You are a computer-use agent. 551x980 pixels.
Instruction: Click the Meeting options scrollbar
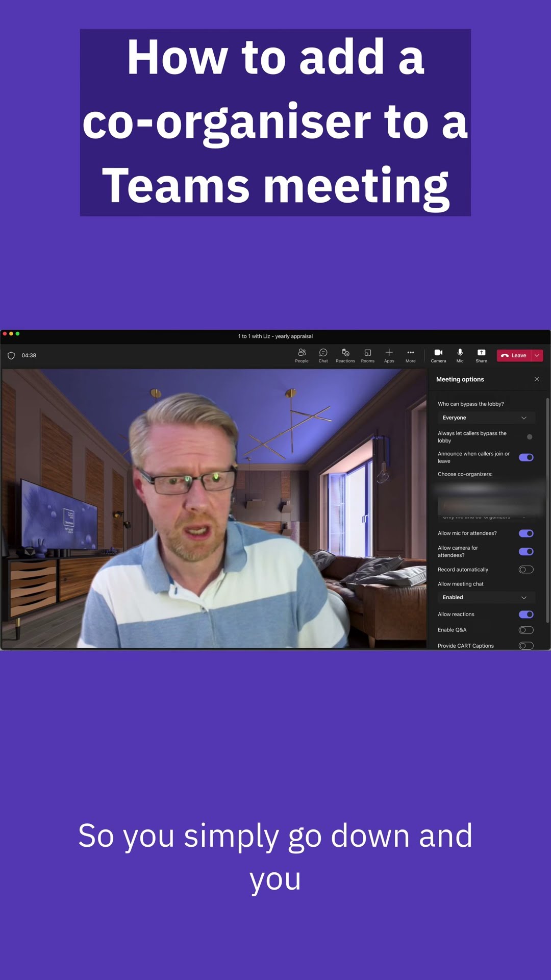click(x=547, y=510)
